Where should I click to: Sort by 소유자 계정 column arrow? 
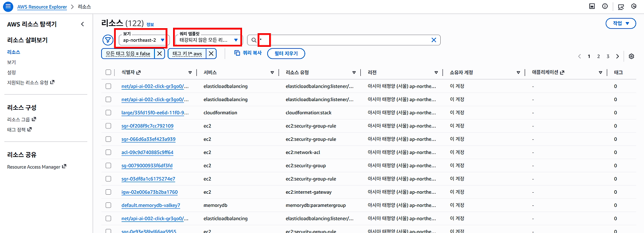click(x=518, y=72)
